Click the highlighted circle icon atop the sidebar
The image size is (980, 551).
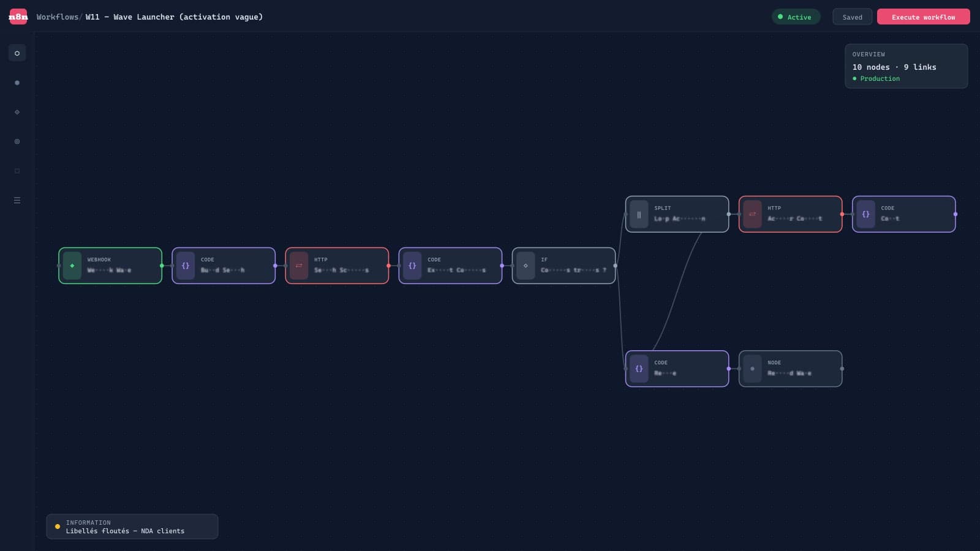(17, 53)
